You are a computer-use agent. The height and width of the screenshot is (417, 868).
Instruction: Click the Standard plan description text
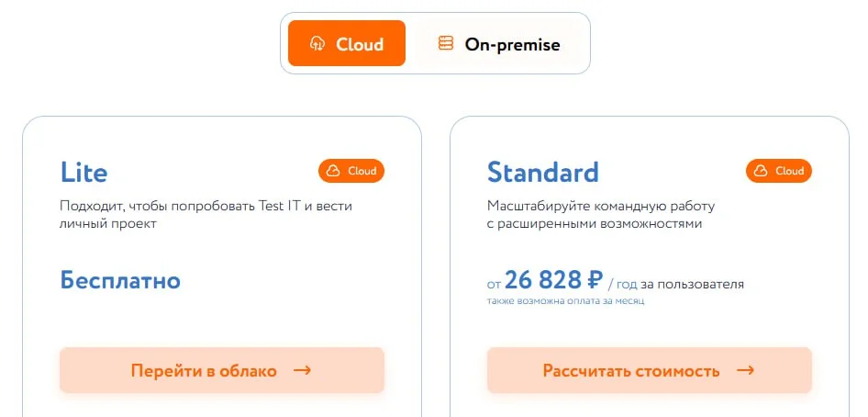(601, 214)
